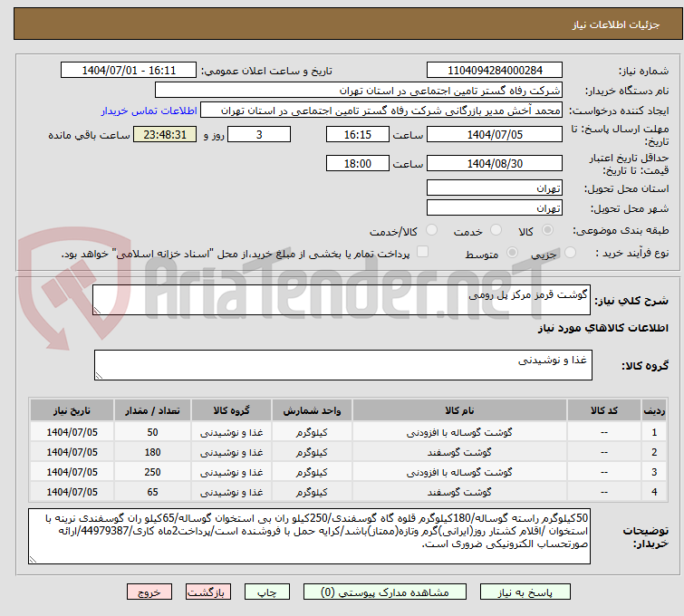The width and height of the screenshot is (684, 616).
Task: Click the deadline time 16:15 field
Action: click(358, 134)
